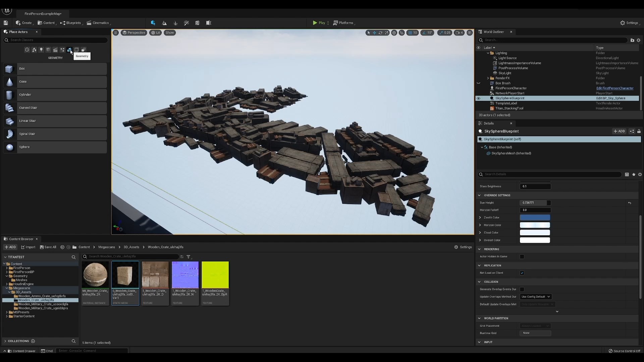Expand the RenderFX folder
644x362 pixels.
pos(488,78)
